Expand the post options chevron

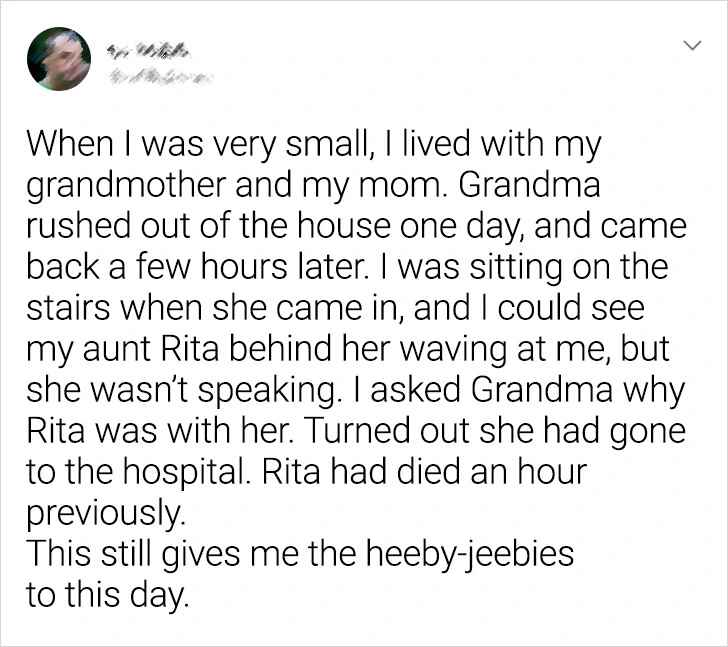[689, 46]
